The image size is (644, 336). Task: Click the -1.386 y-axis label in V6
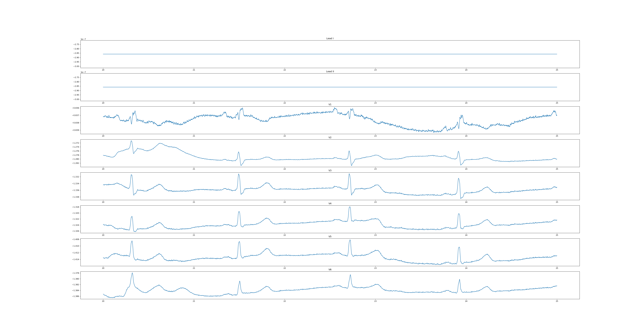pos(76,296)
